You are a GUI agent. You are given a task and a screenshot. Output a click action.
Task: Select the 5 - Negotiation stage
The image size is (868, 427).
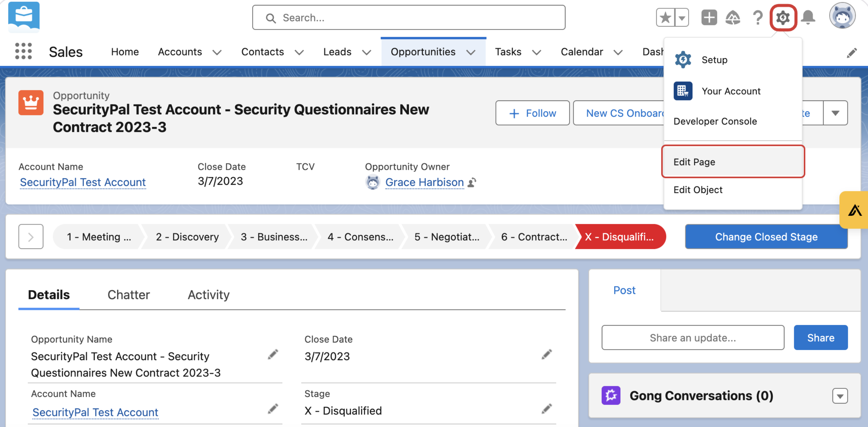pos(447,237)
